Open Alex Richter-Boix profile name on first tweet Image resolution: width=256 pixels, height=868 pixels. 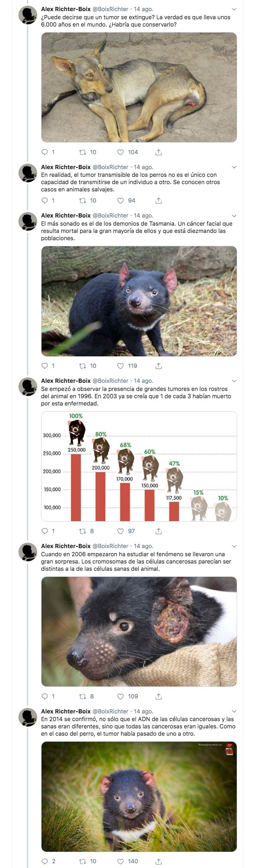click(66, 9)
